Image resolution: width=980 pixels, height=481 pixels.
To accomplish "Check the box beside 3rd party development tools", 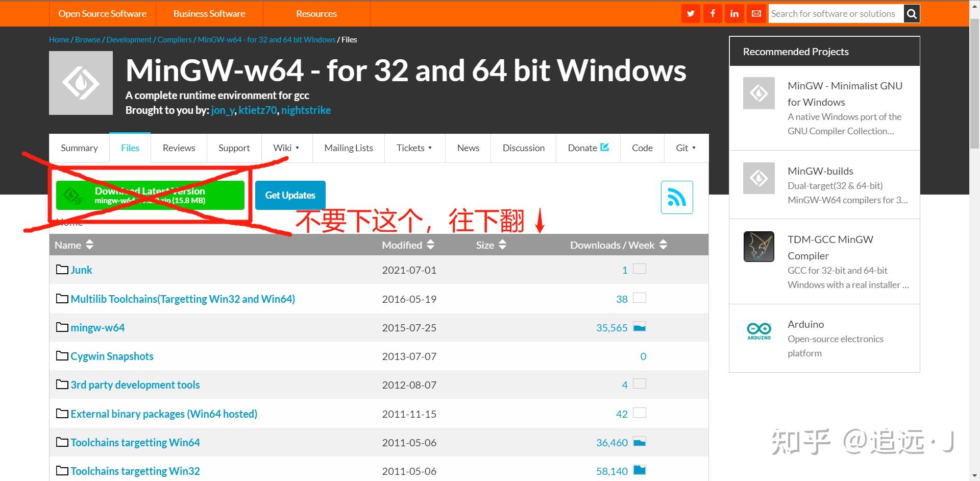I will (x=640, y=383).
